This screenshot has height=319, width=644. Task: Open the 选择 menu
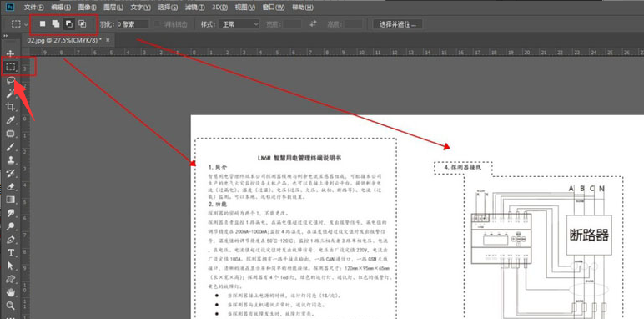(x=168, y=8)
